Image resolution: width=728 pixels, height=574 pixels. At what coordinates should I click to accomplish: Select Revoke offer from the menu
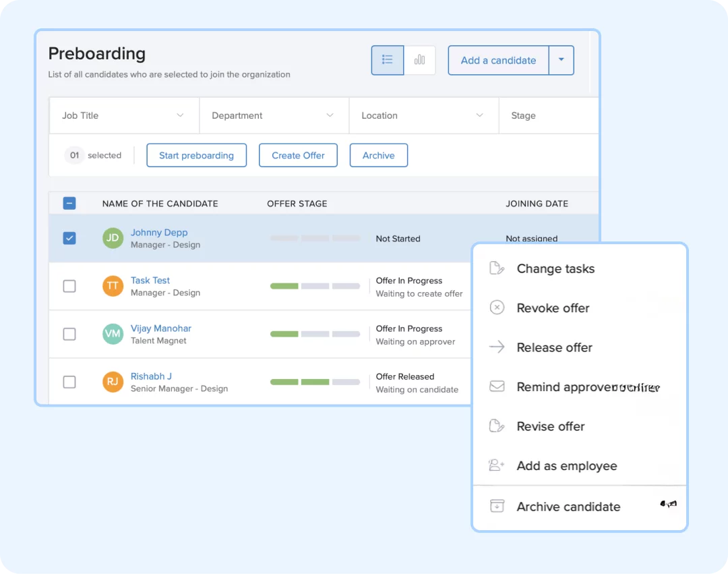[x=580, y=308]
